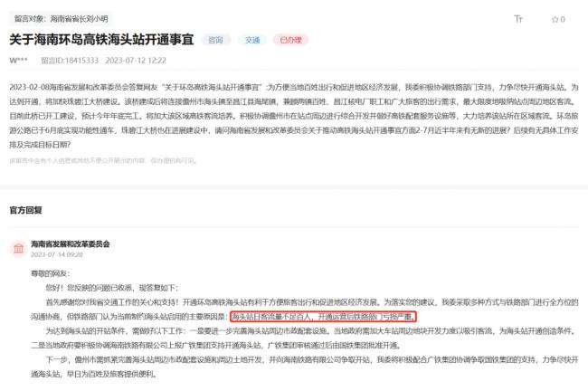
Task: Select the 交通 topic tag
Action: pos(252,40)
